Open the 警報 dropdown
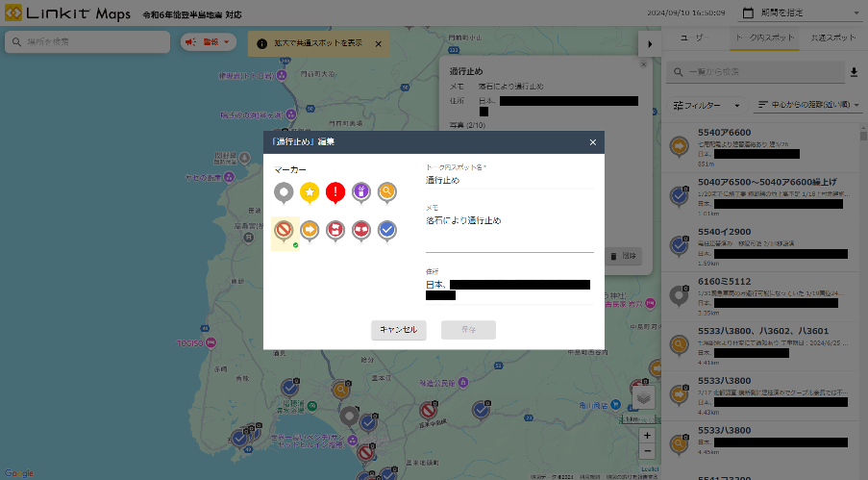868x480 pixels. coord(209,42)
